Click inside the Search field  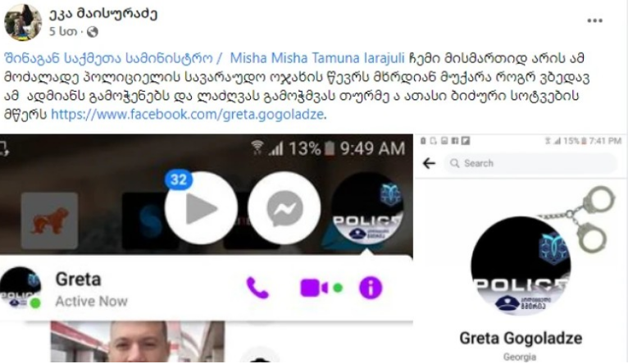[530, 163]
